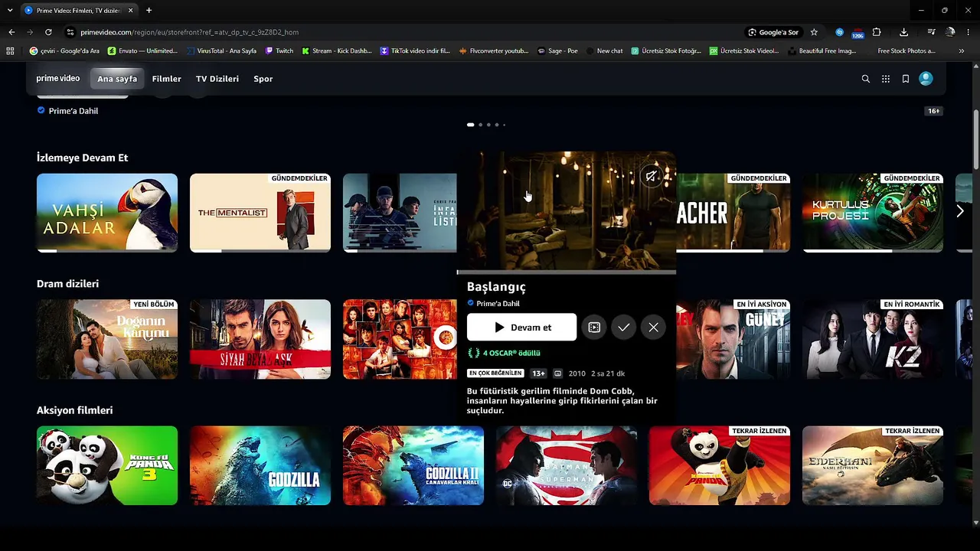This screenshot has width=980, height=551.
Task: Open the Spor menu
Action: point(263,79)
